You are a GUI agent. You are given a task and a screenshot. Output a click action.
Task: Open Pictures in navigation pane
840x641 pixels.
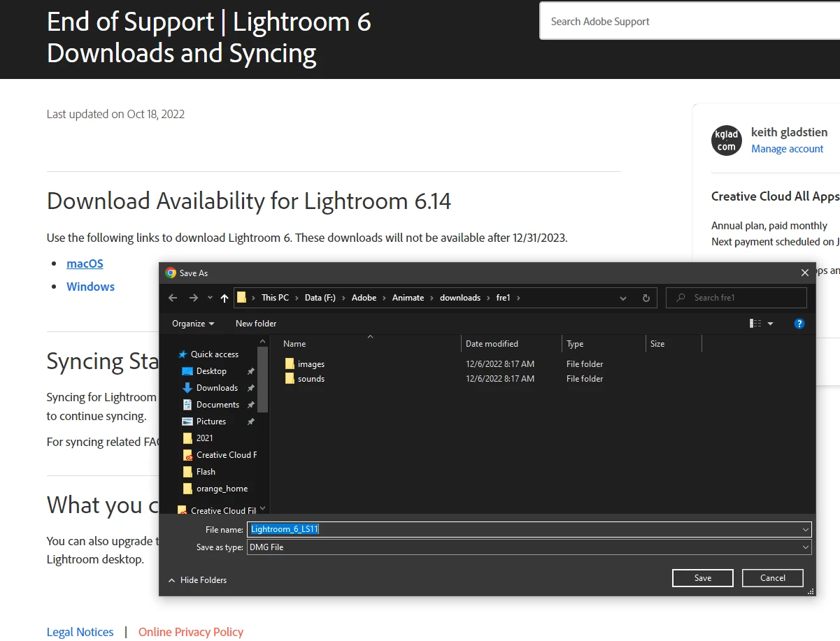[x=204, y=422]
